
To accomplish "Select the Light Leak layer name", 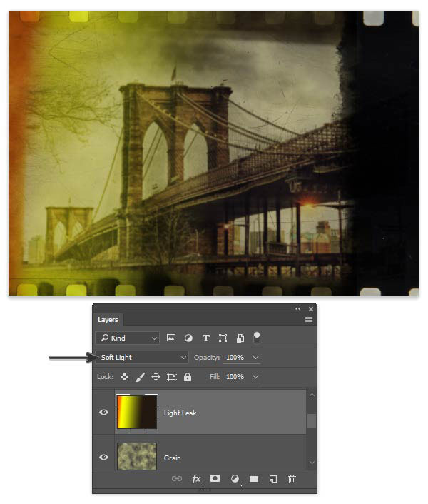I will point(180,413).
